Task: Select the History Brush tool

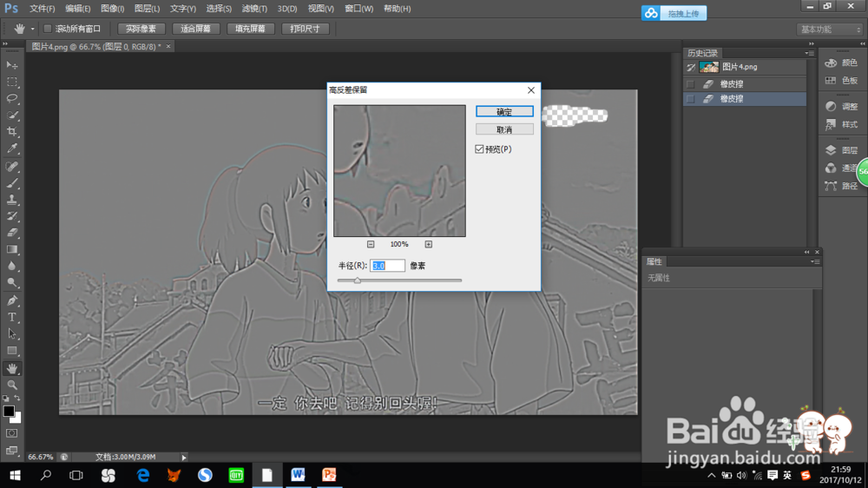Action: click(x=12, y=216)
